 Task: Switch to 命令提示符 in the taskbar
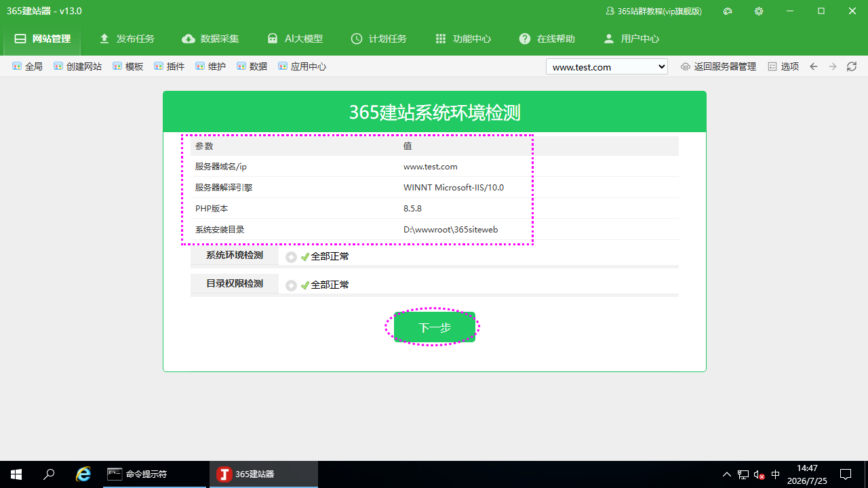click(x=155, y=474)
